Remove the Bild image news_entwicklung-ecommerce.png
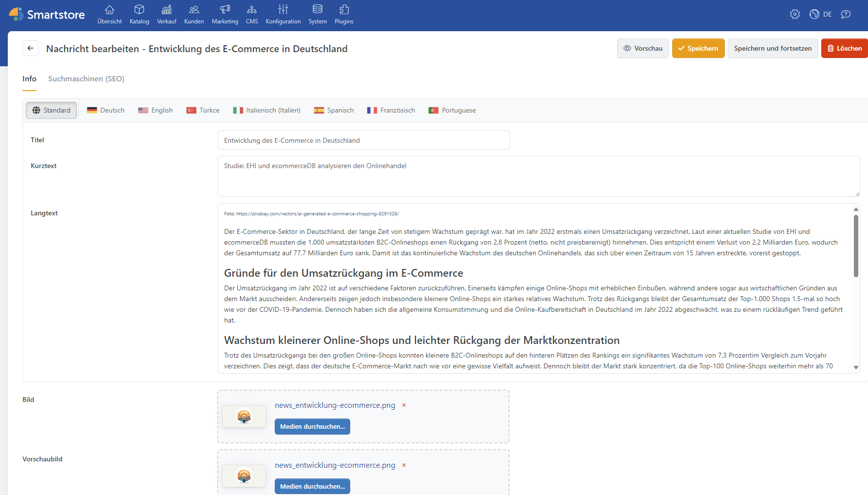This screenshot has height=495, width=868. (x=404, y=405)
